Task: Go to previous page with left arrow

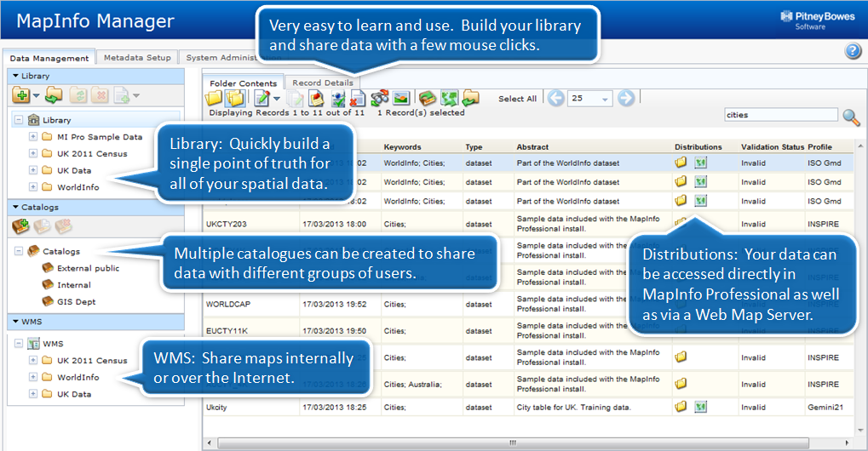Action: click(x=555, y=99)
